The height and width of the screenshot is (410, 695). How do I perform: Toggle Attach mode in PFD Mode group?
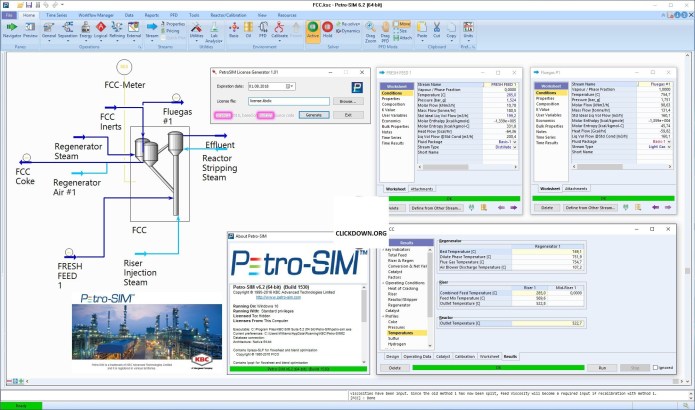(x=402, y=38)
